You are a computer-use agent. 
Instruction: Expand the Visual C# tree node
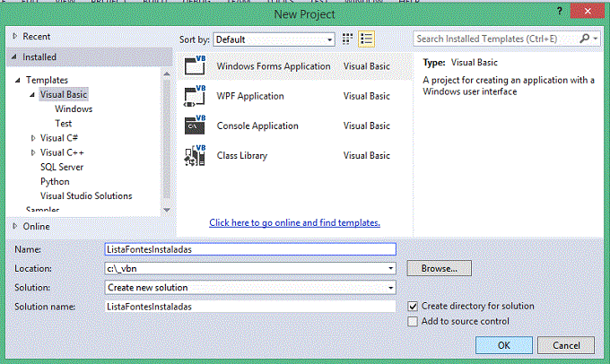click(x=32, y=138)
